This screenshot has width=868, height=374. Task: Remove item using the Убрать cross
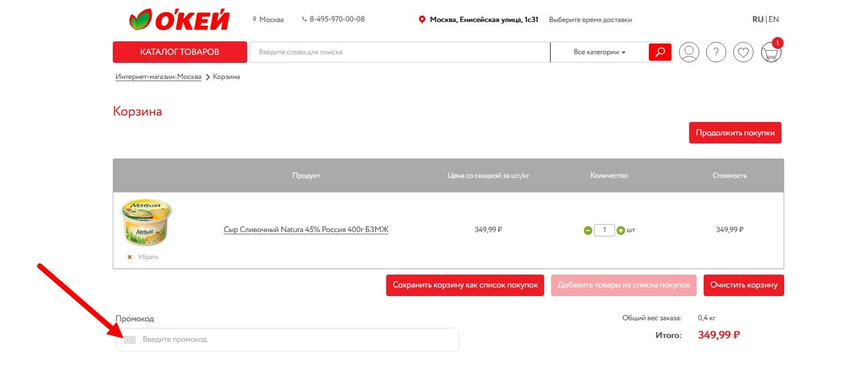[130, 257]
